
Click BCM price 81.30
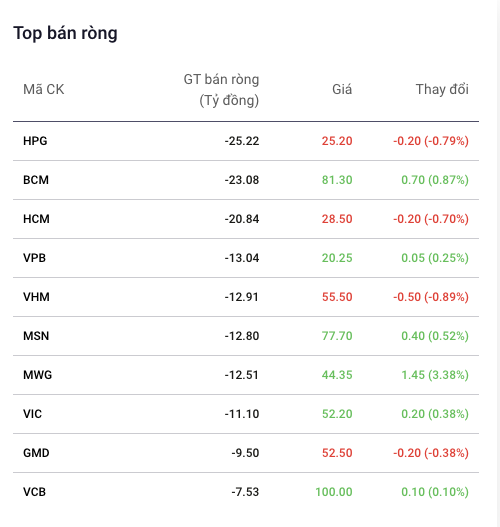(337, 180)
